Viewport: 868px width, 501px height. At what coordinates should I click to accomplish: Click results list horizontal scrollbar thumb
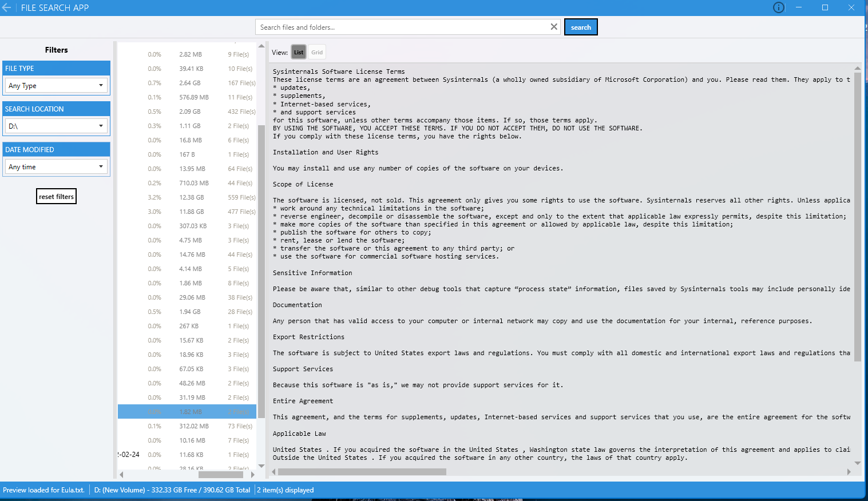click(221, 475)
